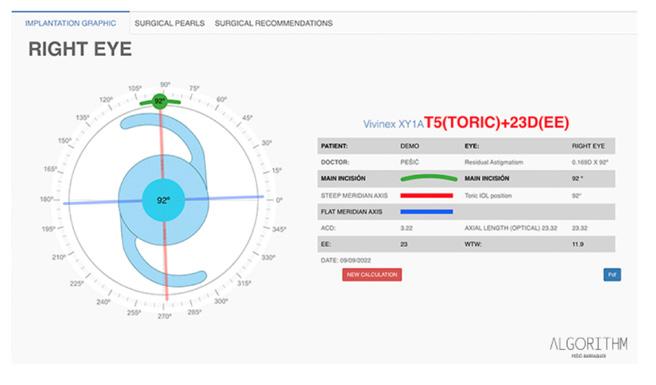Click the Residual Astigmatism value cell
This screenshot has height=385, width=656.
[589, 162]
